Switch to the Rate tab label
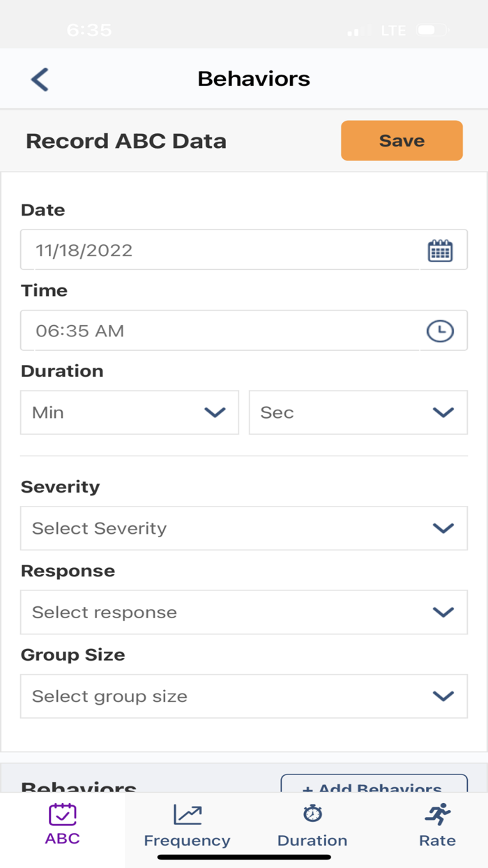 pyautogui.click(x=438, y=840)
